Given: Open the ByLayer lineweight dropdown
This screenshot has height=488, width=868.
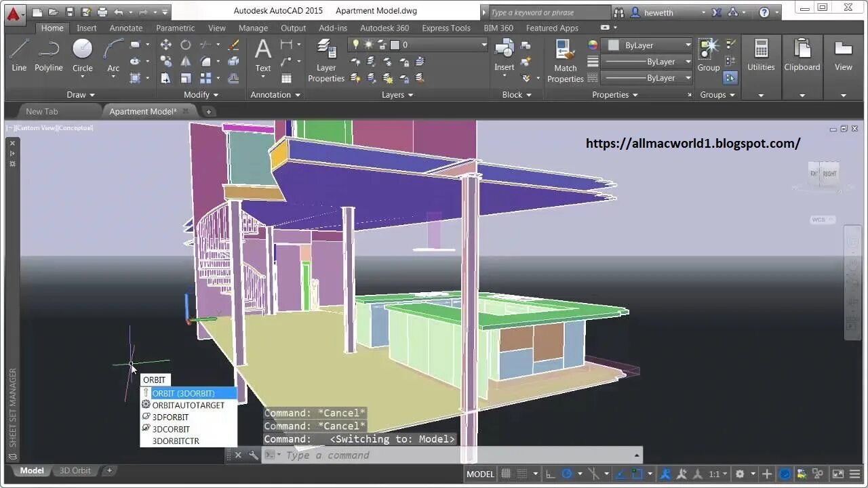Looking at the screenshot, I should (647, 62).
